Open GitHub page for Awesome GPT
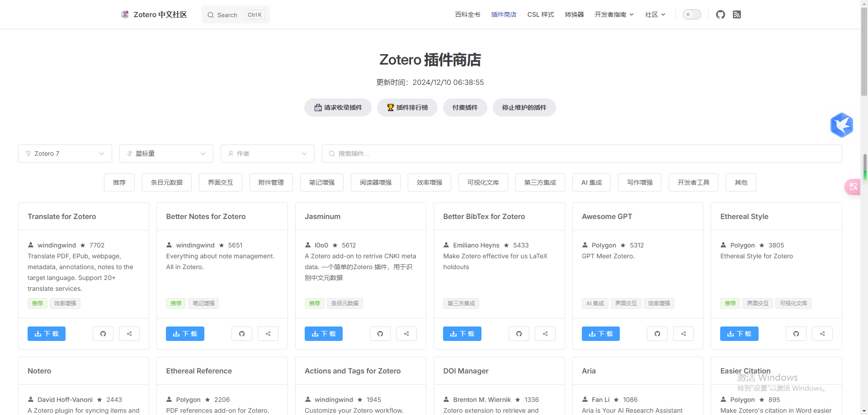Viewport: 868px width, 415px height. click(x=657, y=334)
